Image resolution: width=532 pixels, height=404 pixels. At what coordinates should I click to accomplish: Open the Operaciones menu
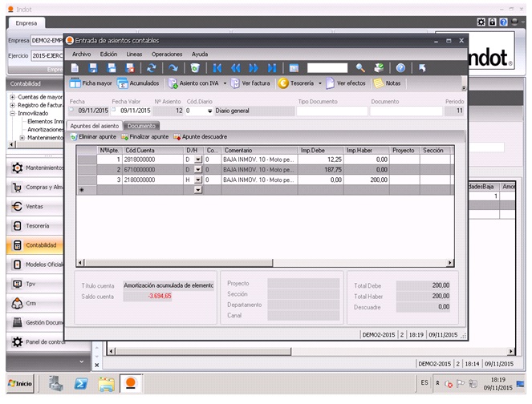coord(167,54)
